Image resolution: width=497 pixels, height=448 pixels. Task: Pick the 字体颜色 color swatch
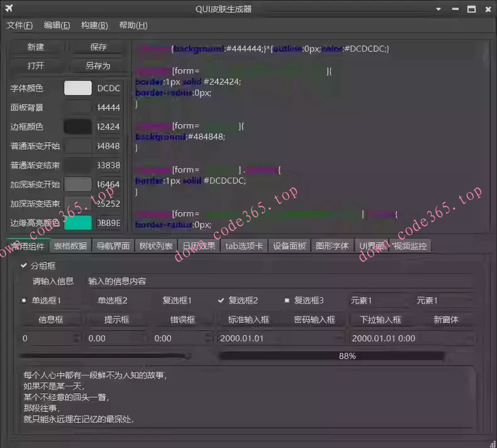coord(78,88)
